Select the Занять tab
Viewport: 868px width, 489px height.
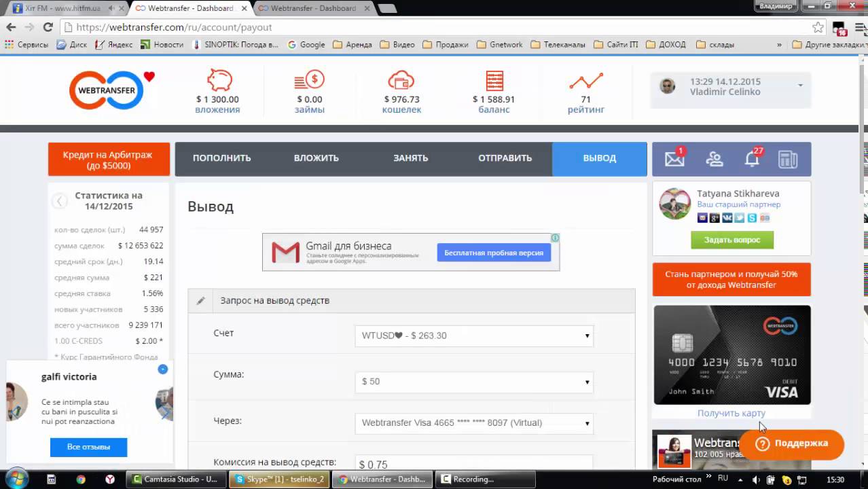tap(410, 158)
